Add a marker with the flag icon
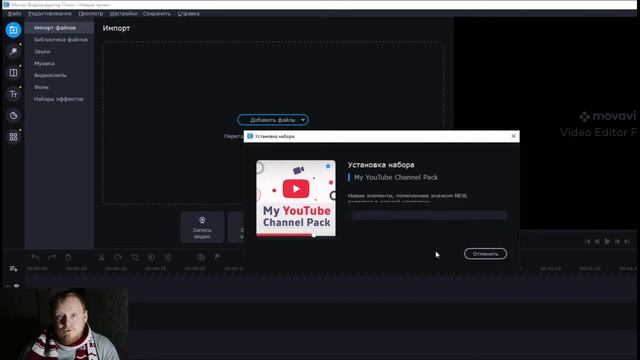This screenshot has height=360, width=640. 218,257
